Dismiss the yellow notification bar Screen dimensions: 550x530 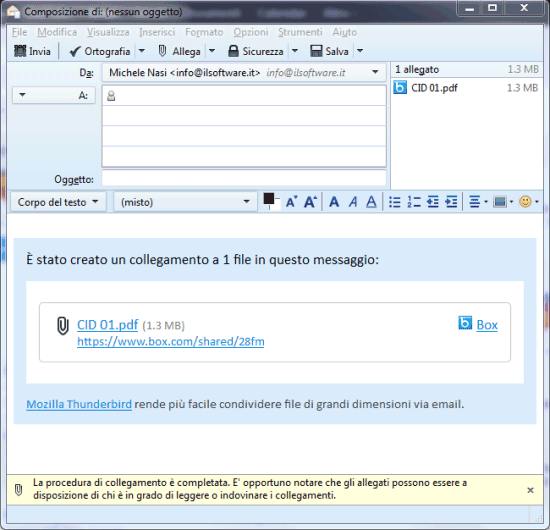point(530,490)
